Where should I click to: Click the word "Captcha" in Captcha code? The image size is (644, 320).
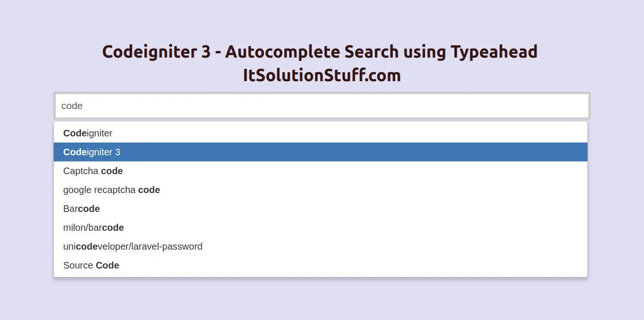click(81, 171)
